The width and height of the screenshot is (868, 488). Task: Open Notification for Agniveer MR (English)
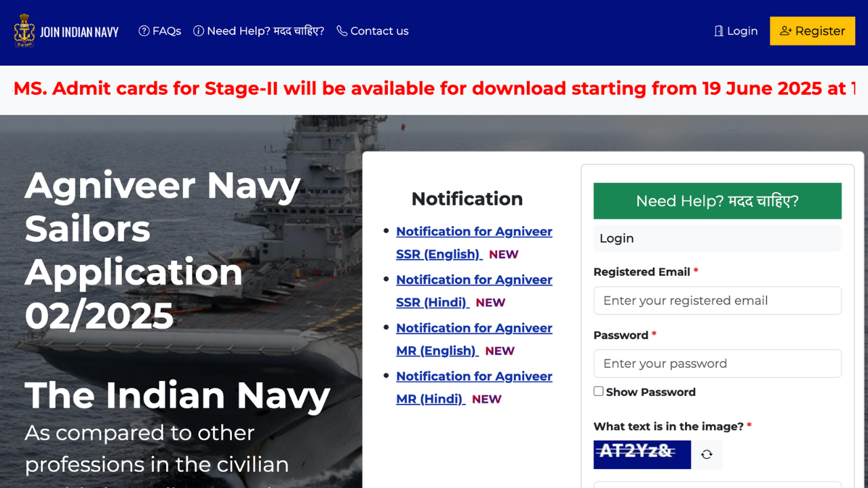[x=473, y=328]
